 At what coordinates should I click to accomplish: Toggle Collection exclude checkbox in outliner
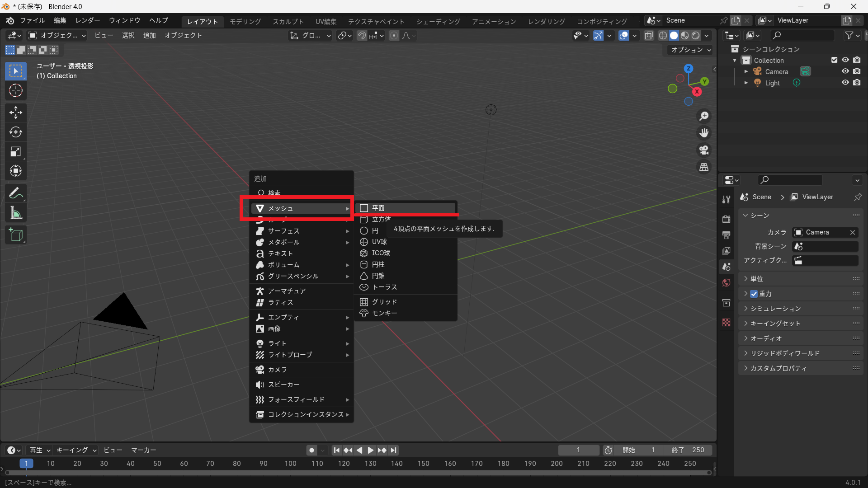[834, 60]
